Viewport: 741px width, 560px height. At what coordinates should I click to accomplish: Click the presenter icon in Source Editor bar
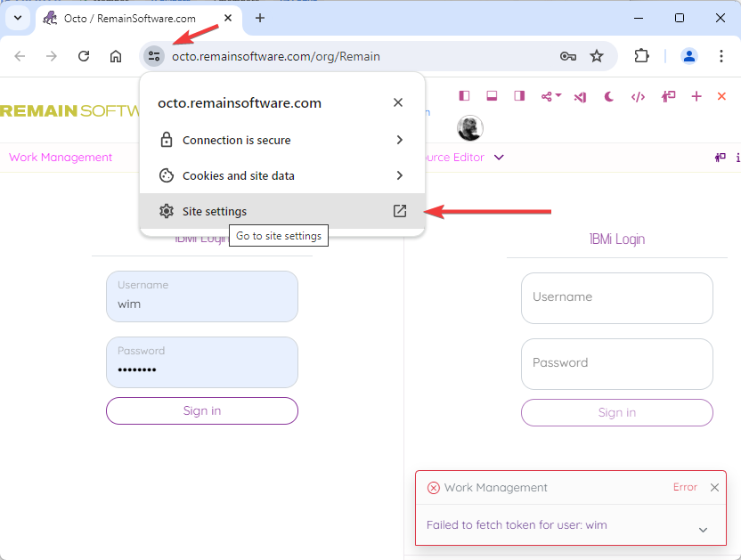pyautogui.click(x=720, y=158)
